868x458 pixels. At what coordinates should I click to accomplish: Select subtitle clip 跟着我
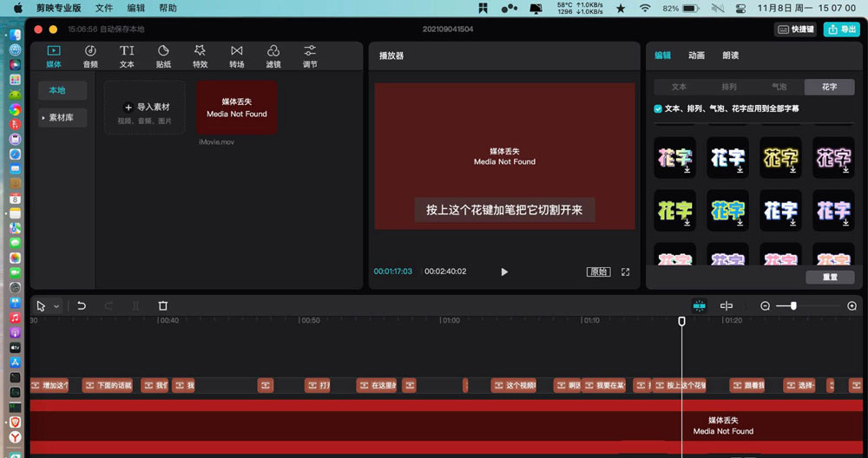click(746, 385)
